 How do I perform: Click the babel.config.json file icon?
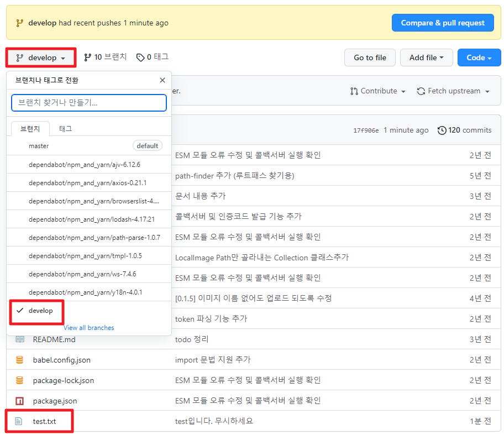coord(19,360)
